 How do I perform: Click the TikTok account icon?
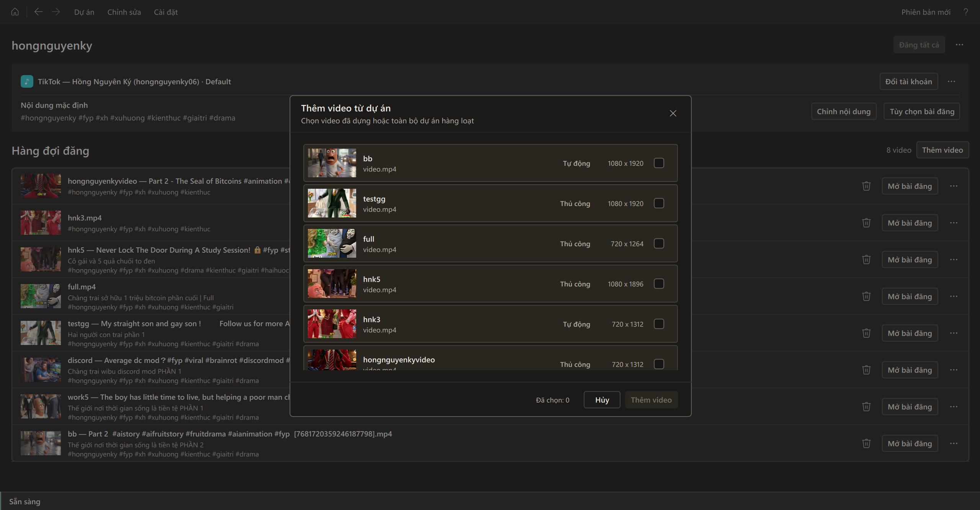coord(27,82)
